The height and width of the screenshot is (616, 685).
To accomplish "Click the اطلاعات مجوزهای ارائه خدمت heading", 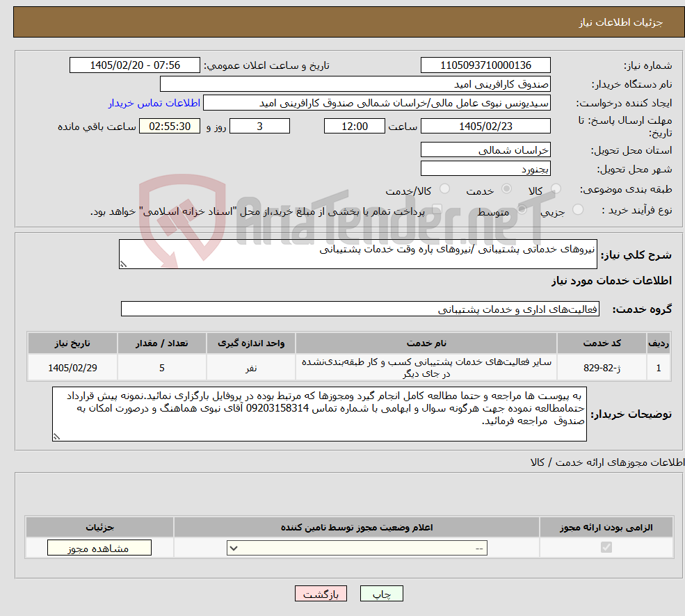I will point(607,462).
